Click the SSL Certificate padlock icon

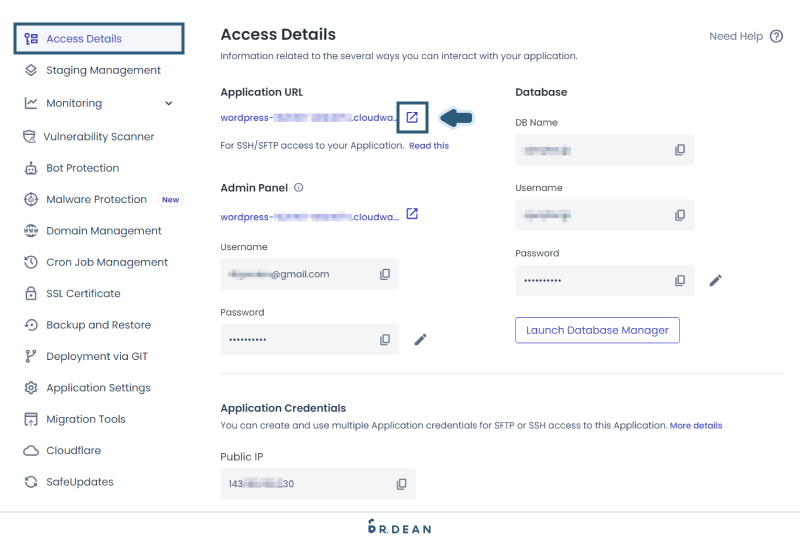click(31, 293)
